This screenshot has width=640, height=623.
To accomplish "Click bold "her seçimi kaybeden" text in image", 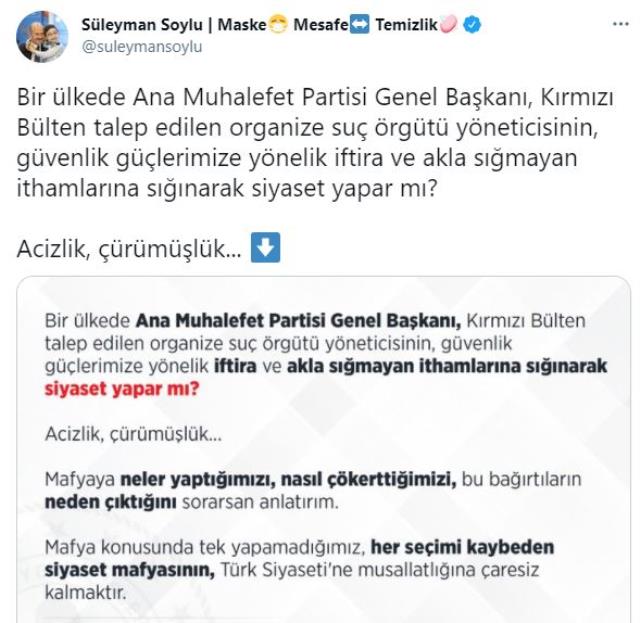I will click(x=461, y=548).
